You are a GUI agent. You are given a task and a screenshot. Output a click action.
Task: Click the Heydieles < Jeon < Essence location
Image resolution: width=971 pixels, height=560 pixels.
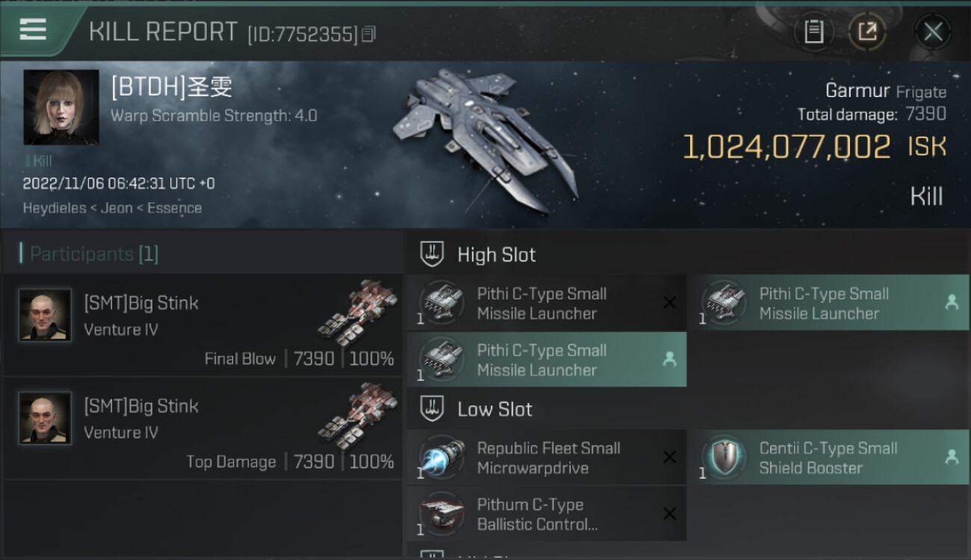[x=112, y=208]
